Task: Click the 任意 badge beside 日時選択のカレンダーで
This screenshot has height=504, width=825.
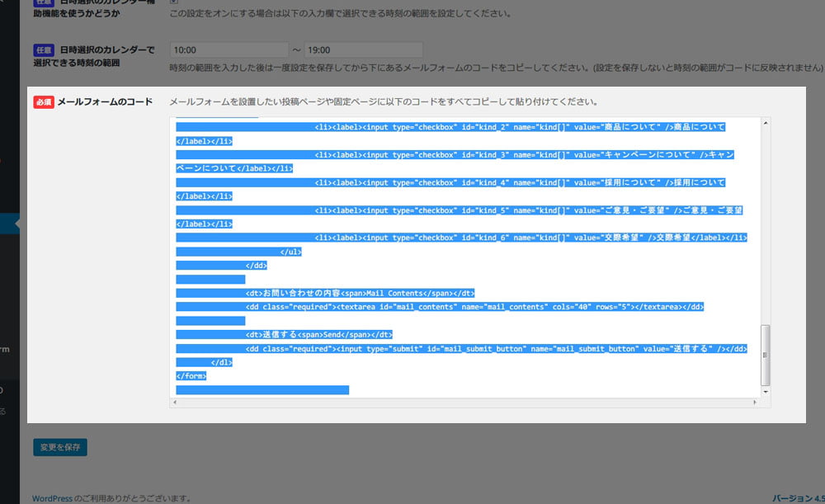Action: click(44, 50)
